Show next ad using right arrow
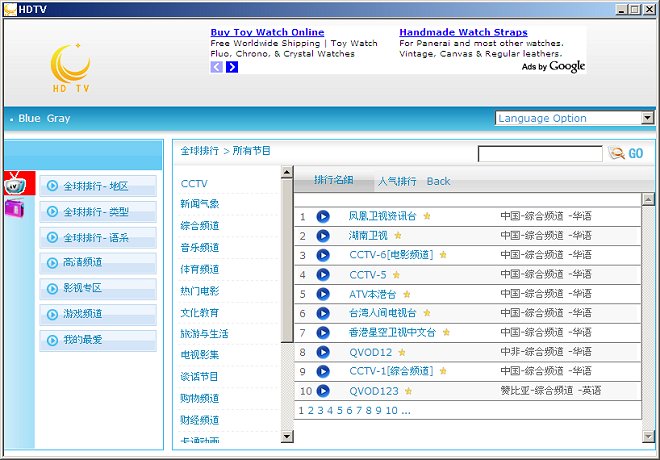 [232, 67]
